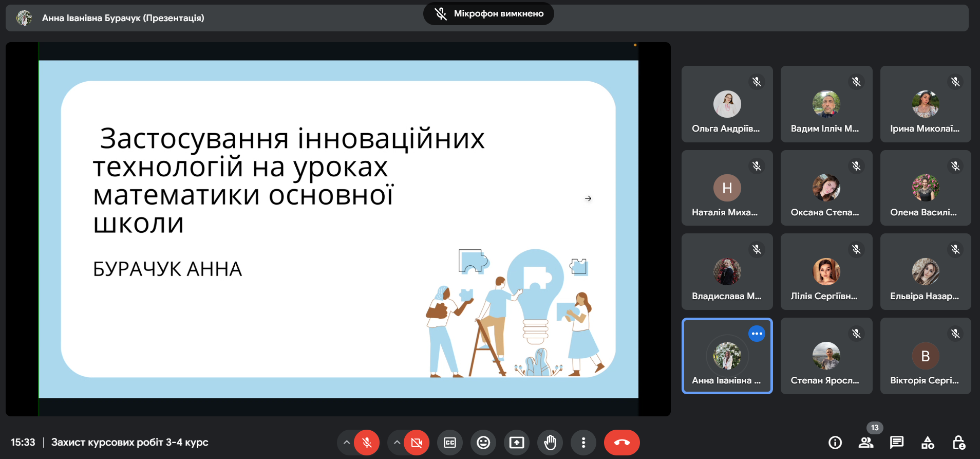Open activities shapes icon
Image resolution: width=980 pixels, height=459 pixels.
coord(928,443)
